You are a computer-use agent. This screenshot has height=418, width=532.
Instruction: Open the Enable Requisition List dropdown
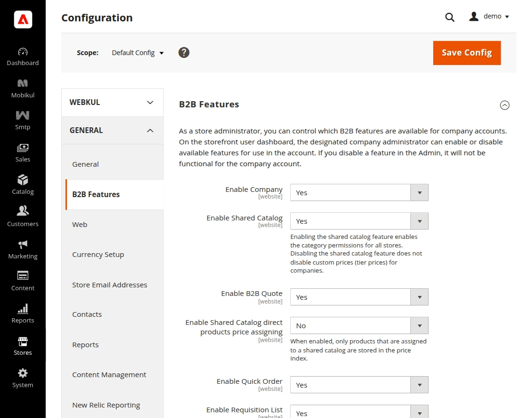359,411
